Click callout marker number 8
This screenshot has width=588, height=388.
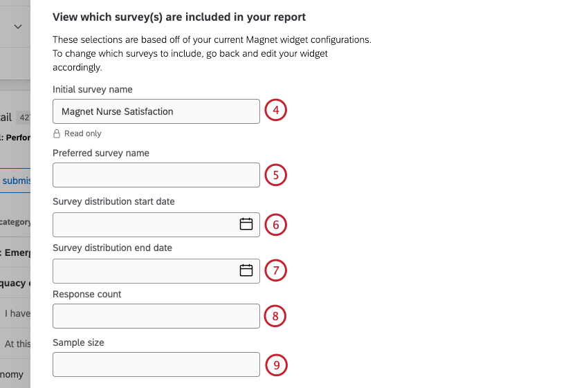click(275, 317)
